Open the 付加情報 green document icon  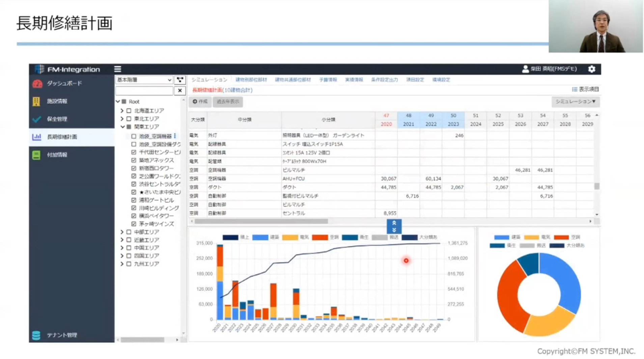pos(36,155)
